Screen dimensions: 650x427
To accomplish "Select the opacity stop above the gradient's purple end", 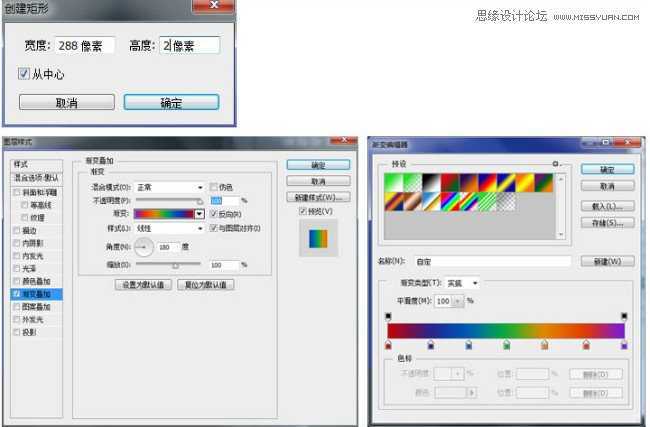I will [624, 317].
